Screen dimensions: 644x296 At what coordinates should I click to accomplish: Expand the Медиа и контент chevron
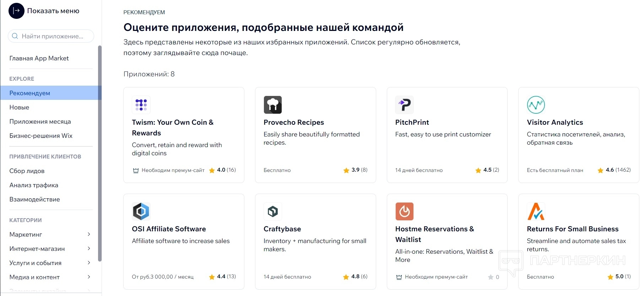tap(89, 277)
